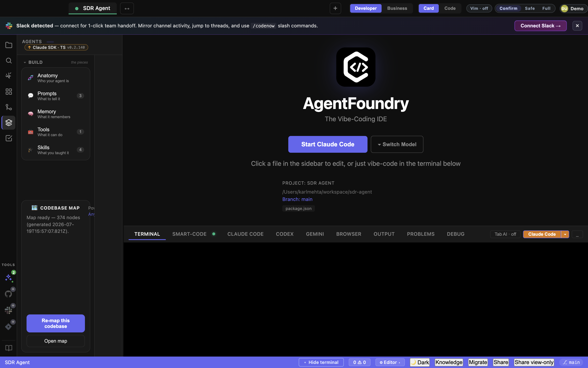Open the Editor dropdown in status bar
Screen dimensions: 588x368
click(x=390, y=362)
